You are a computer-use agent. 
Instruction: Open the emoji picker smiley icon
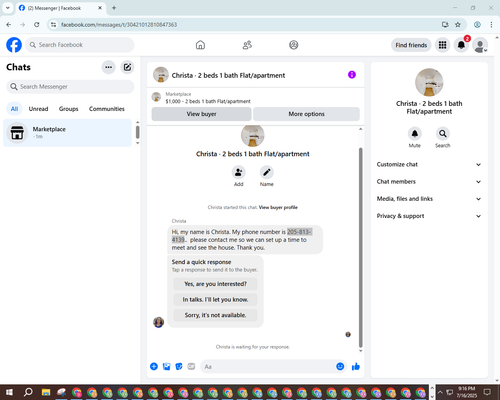pos(340,366)
